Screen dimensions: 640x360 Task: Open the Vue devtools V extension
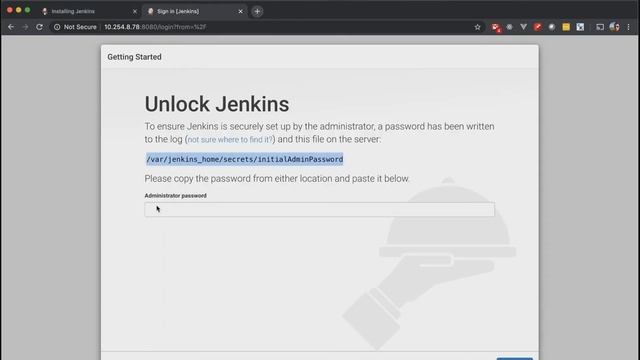click(x=524, y=27)
